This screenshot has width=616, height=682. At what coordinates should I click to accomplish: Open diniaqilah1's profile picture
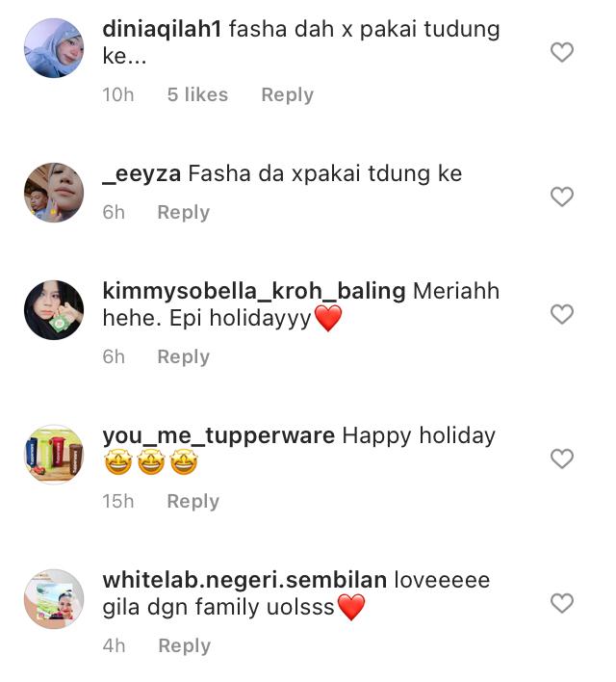[54, 48]
